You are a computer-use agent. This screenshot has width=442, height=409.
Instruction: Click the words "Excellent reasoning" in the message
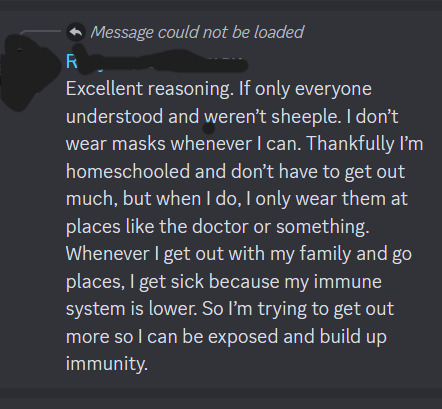click(x=148, y=89)
